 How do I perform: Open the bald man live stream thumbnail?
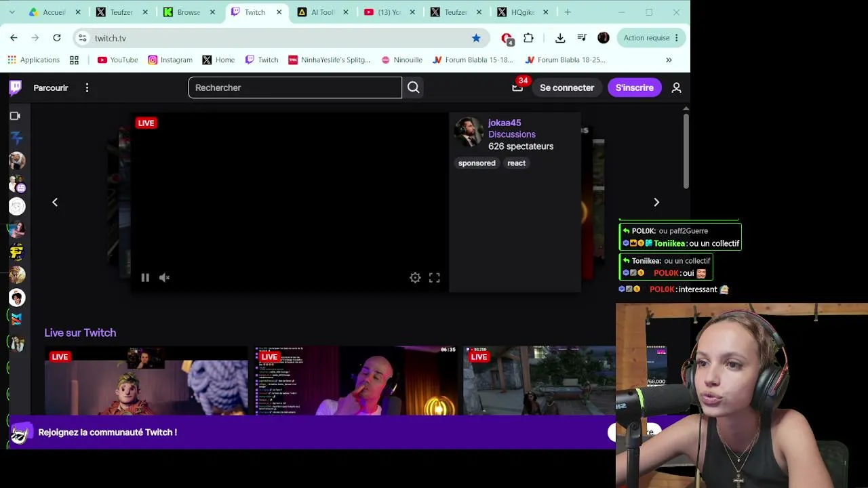tap(355, 380)
